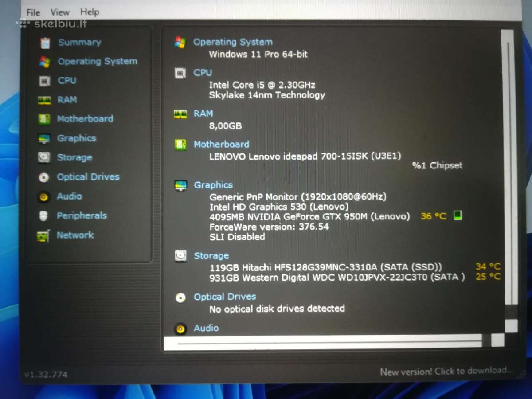
Task: Click the horizontal scrollbar thumb
Action: pyautogui.click(x=323, y=343)
